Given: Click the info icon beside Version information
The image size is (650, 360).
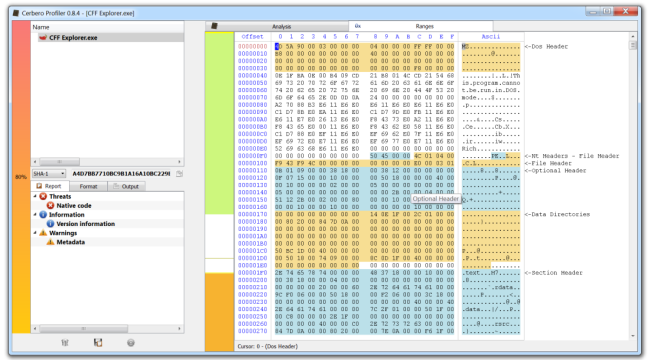Looking at the screenshot, I should coord(50,224).
